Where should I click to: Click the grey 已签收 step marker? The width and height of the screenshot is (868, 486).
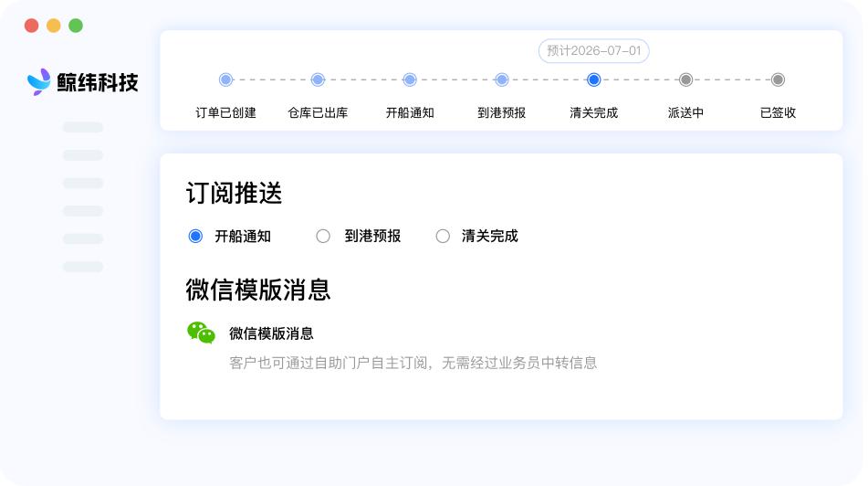click(x=778, y=79)
